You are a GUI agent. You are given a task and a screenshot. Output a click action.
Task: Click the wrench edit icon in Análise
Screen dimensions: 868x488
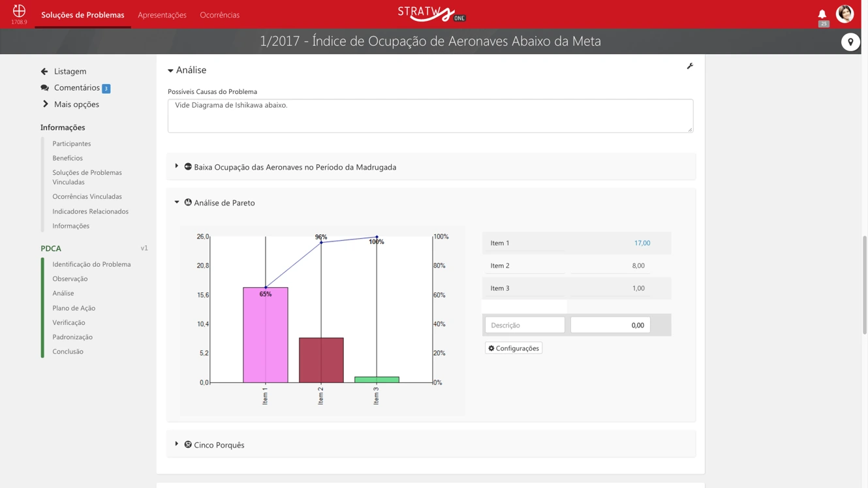coord(690,66)
